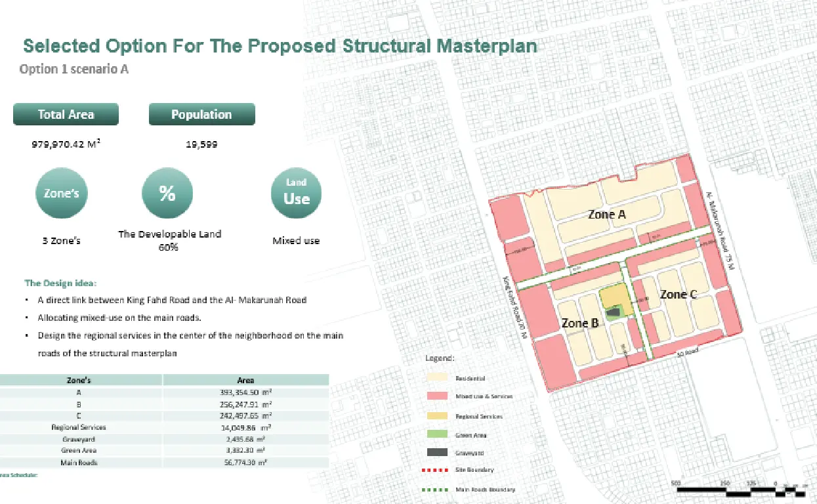Select the Zone A label on the map
This screenshot has width=817, height=504.
click(606, 215)
